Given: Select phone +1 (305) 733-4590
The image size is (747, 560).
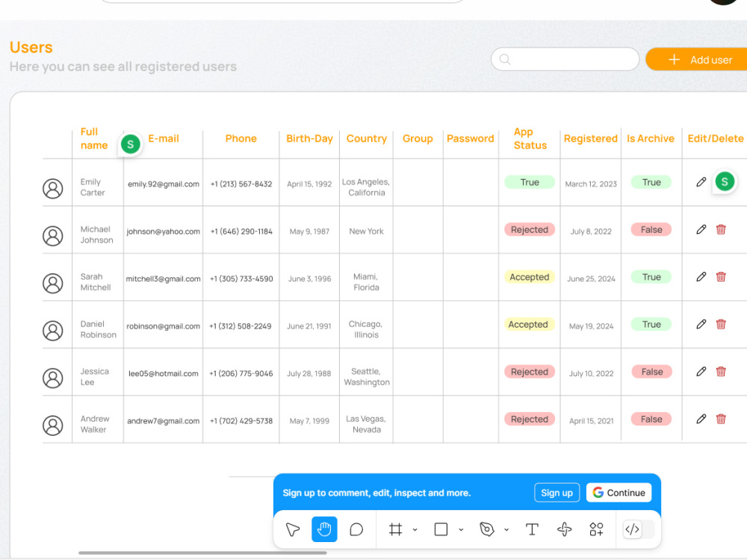Looking at the screenshot, I should click(x=241, y=279).
